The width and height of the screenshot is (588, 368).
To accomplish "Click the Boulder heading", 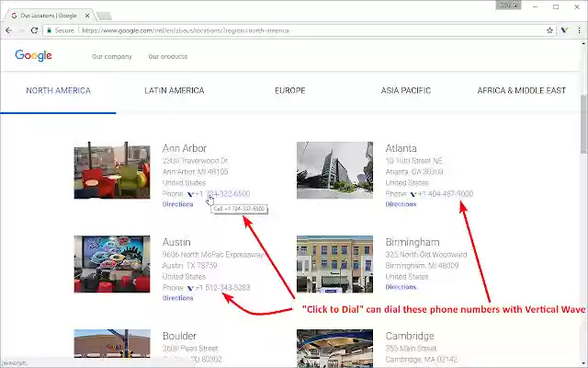I will (x=180, y=336).
